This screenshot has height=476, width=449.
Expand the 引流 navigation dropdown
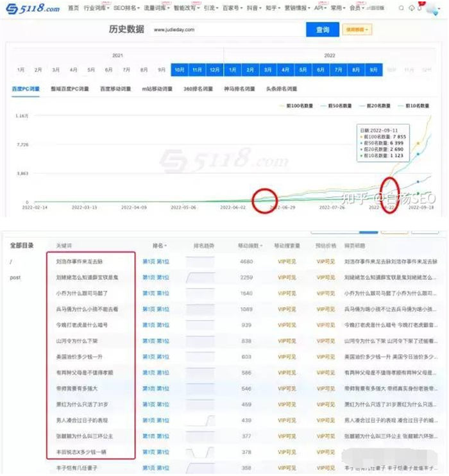211,8
